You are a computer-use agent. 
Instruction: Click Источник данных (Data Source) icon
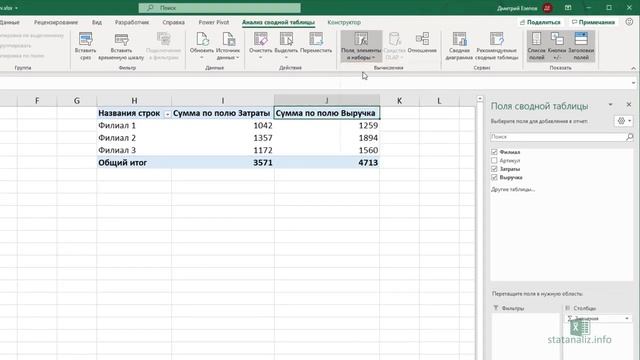228,39
